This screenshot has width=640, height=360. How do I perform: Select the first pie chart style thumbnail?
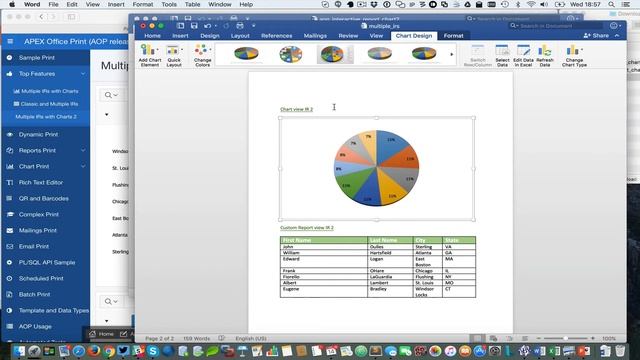pyautogui.click(x=246, y=54)
